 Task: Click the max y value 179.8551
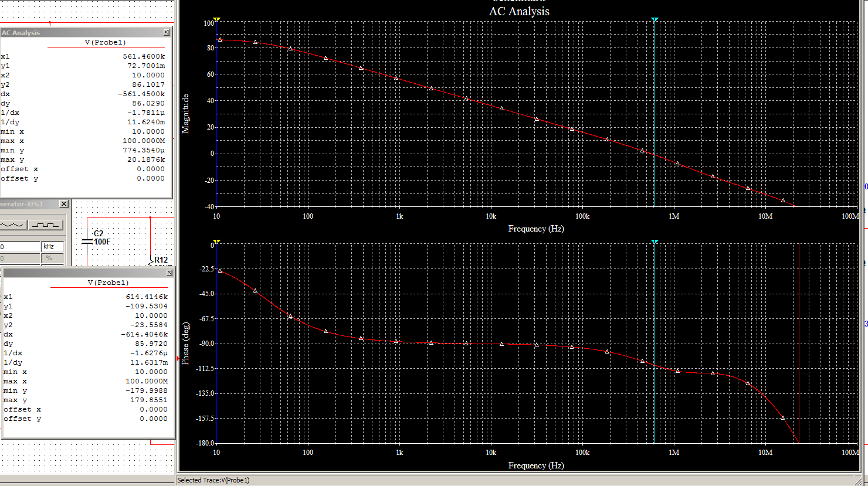coord(149,400)
